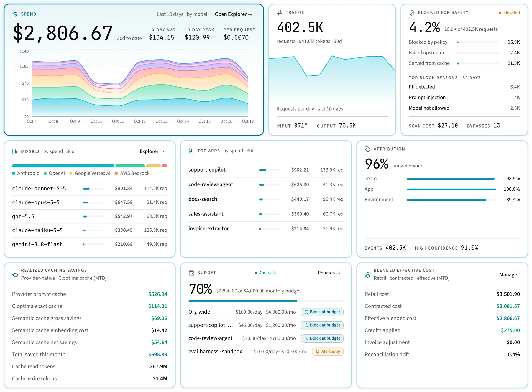
Task: Click the PII detected block reason
Action: 464,87
